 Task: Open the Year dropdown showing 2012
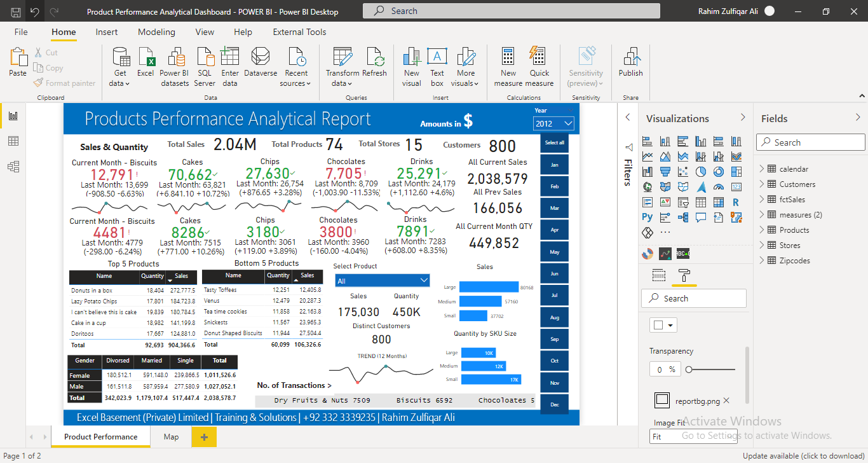[553, 123]
